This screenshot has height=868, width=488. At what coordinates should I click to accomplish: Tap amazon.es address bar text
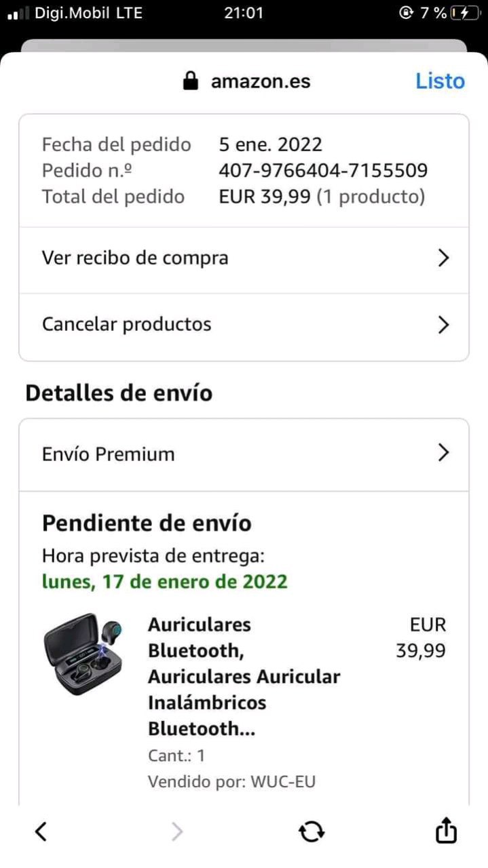coord(261,81)
